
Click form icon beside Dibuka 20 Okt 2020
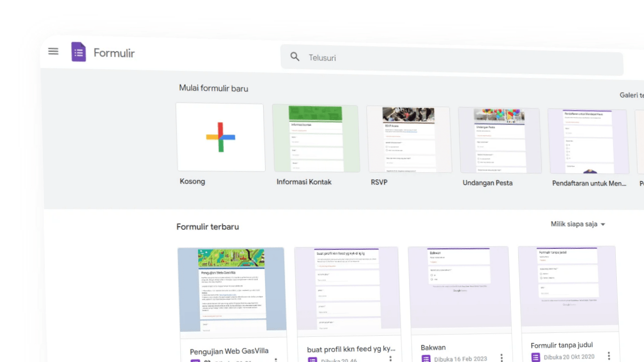coord(535,357)
